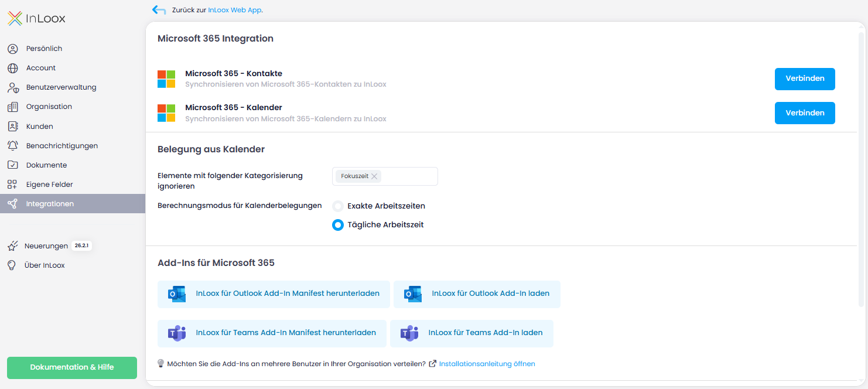
Task: Click InLoox für Teams Add-In laden
Action: click(x=471, y=333)
